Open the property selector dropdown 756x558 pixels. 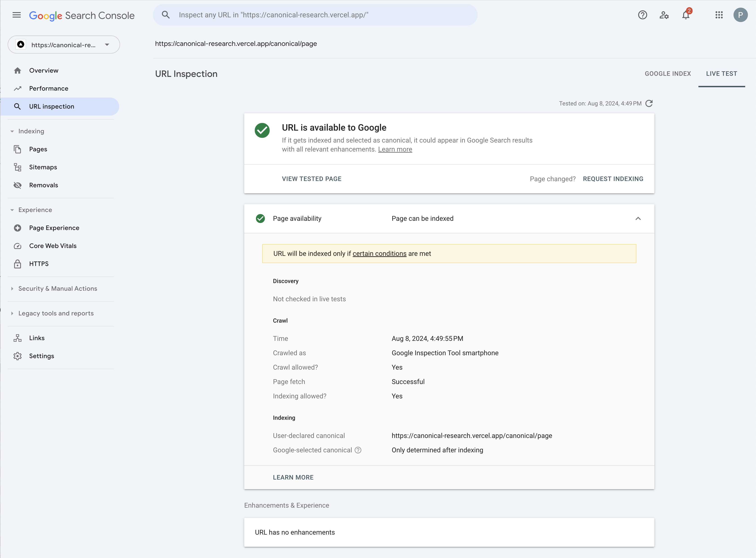[64, 45]
